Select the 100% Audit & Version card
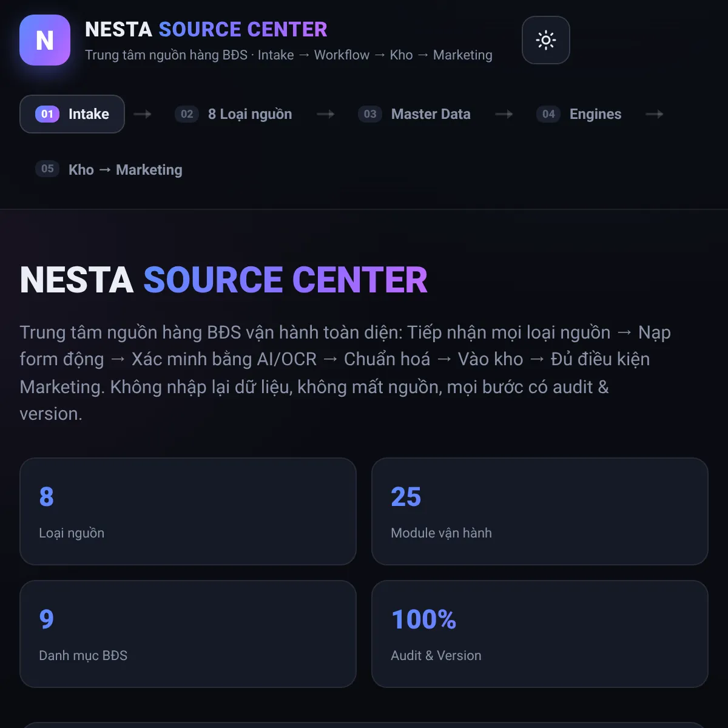 (x=540, y=634)
